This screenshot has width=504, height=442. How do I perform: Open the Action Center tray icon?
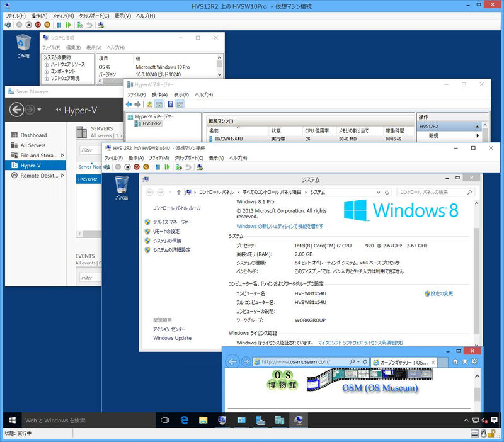[x=495, y=420]
